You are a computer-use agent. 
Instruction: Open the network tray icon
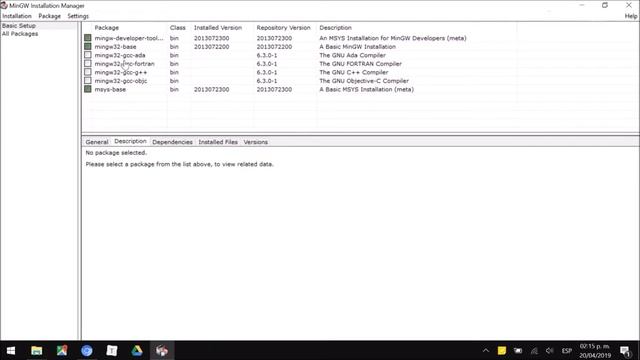tap(534, 351)
